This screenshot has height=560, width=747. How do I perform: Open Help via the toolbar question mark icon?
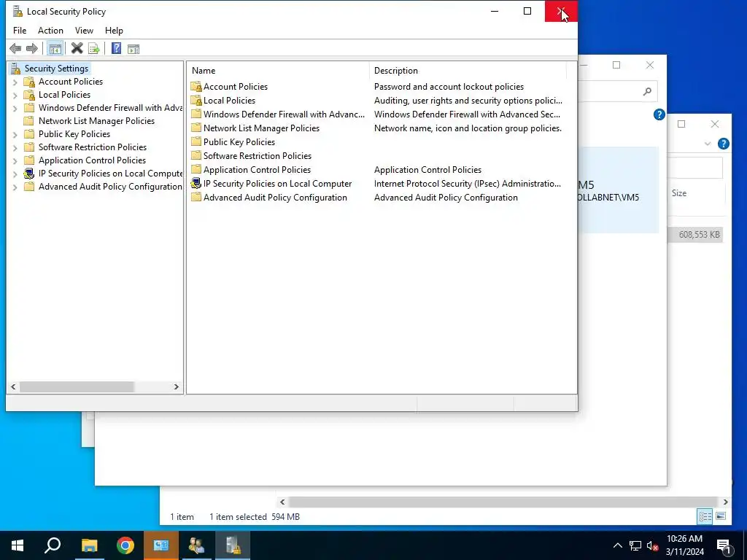(x=116, y=48)
